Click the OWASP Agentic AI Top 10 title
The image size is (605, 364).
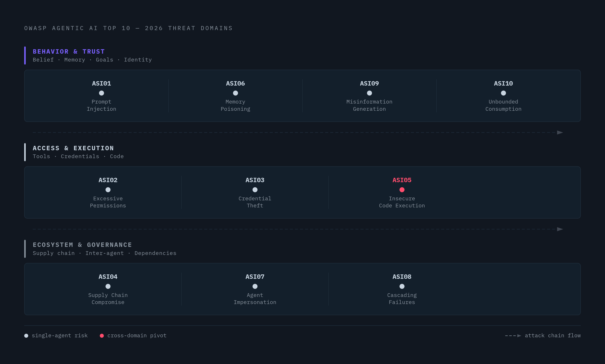(x=129, y=28)
